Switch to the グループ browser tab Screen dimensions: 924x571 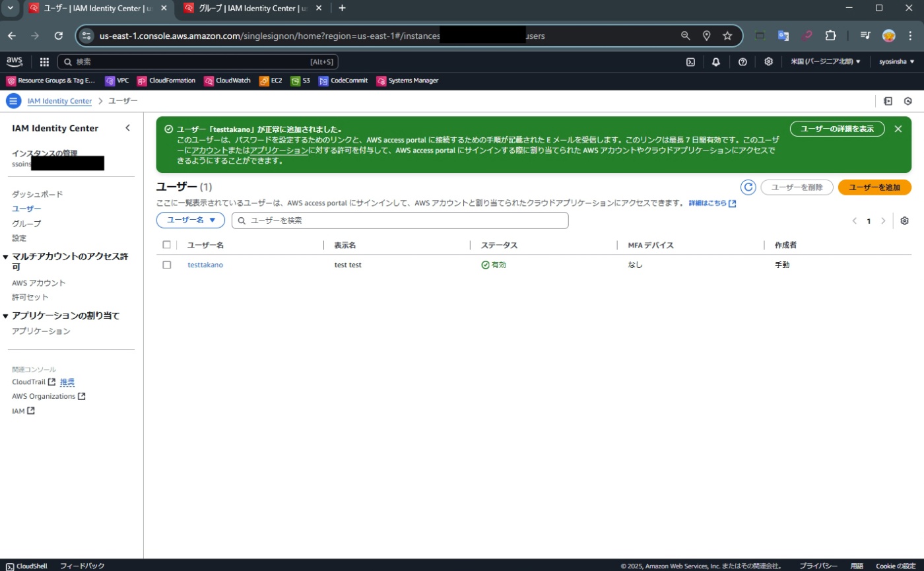click(253, 9)
